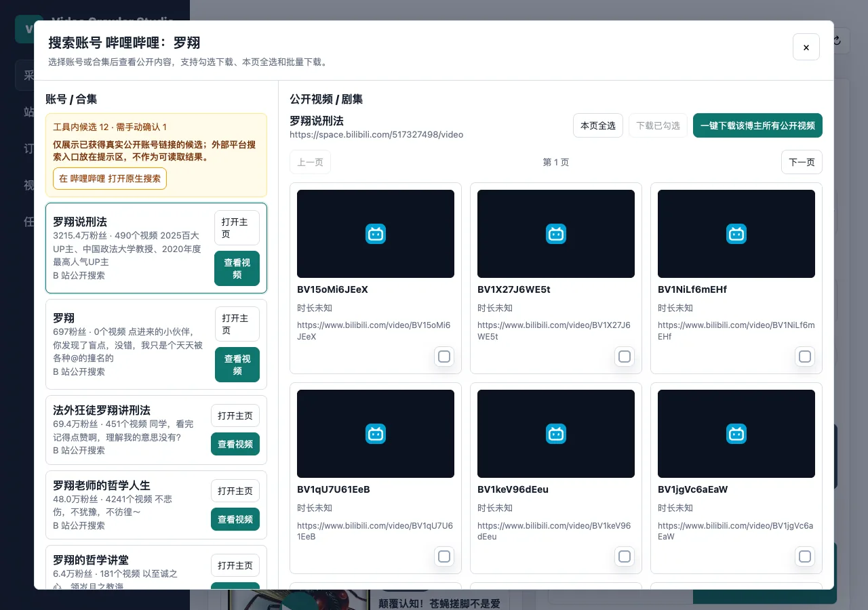Viewport: 868px width, 610px height.
Task: Click bilibili icon on BV15oMi6JEeX thumbnail
Action: 376,234
